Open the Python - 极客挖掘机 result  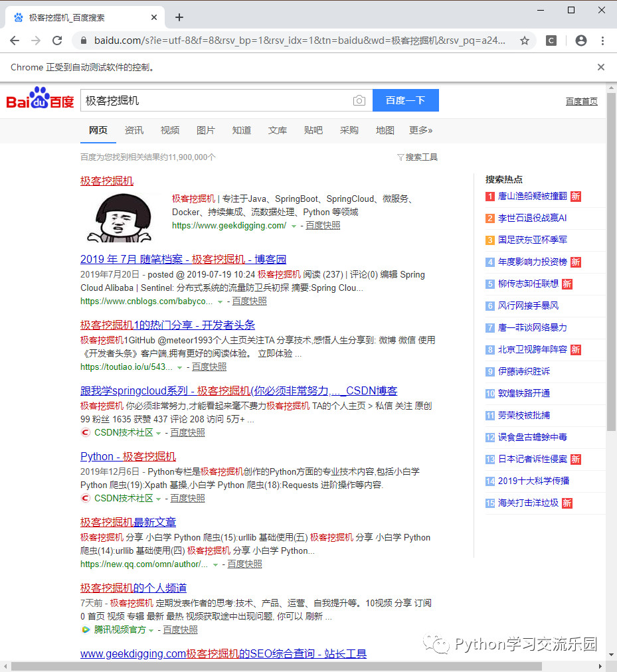coord(128,456)
